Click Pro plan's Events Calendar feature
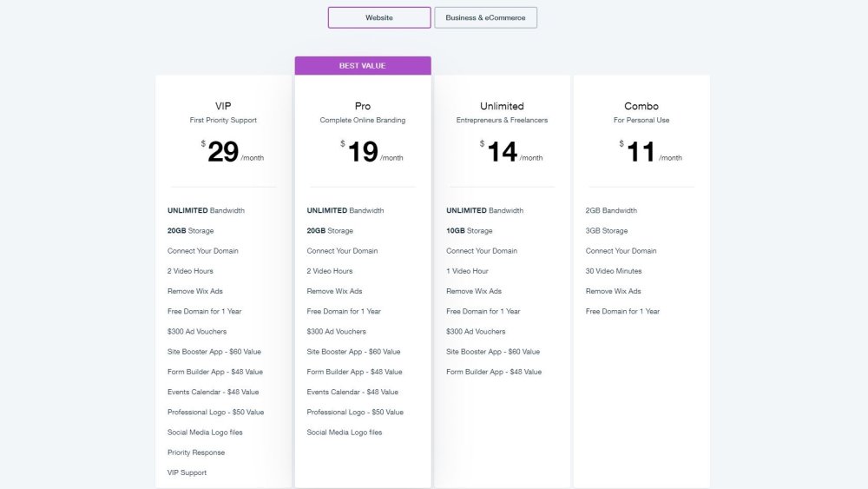 click(x=352, y=392)
